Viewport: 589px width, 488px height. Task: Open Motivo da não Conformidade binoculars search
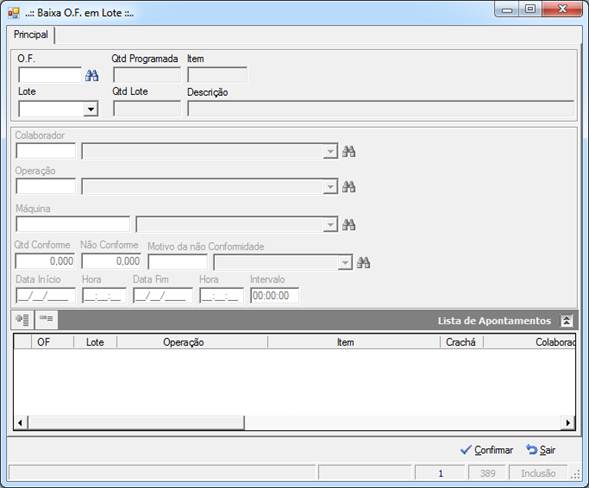[363, 262]
